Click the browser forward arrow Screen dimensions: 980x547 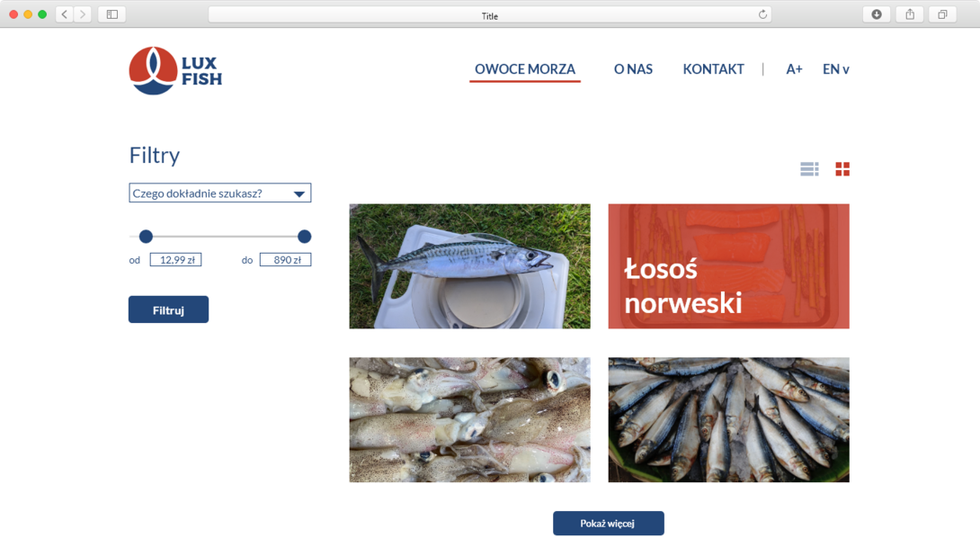click(x=83, y=14)
